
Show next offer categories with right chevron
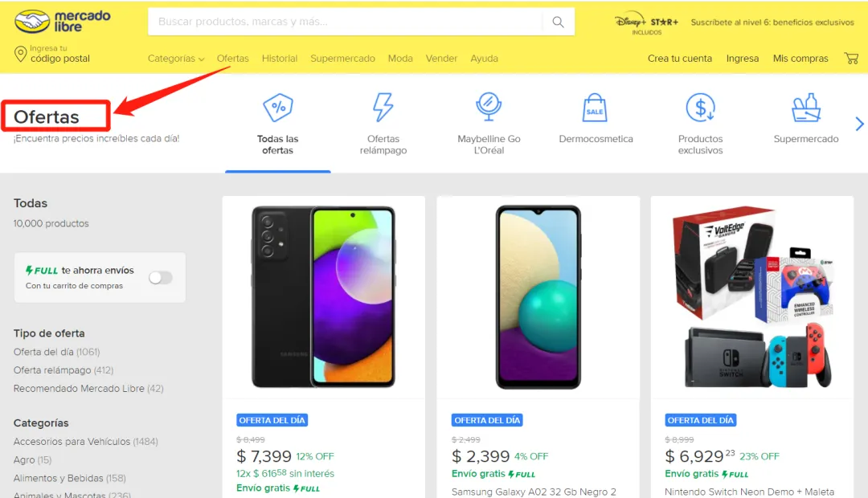click(x=859, y=124)
